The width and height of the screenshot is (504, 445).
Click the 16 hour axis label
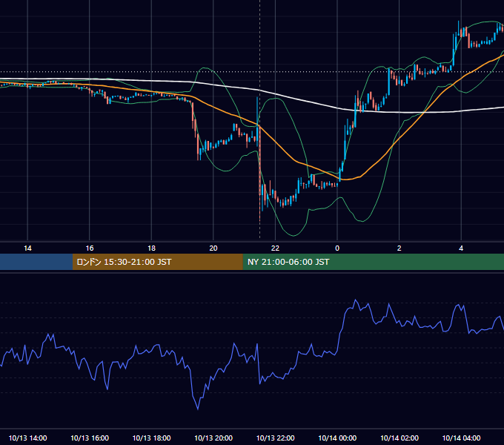(90, 248)
